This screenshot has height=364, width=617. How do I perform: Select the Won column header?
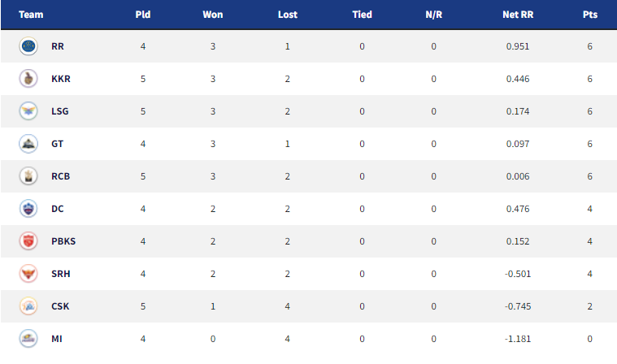[213, 15]
